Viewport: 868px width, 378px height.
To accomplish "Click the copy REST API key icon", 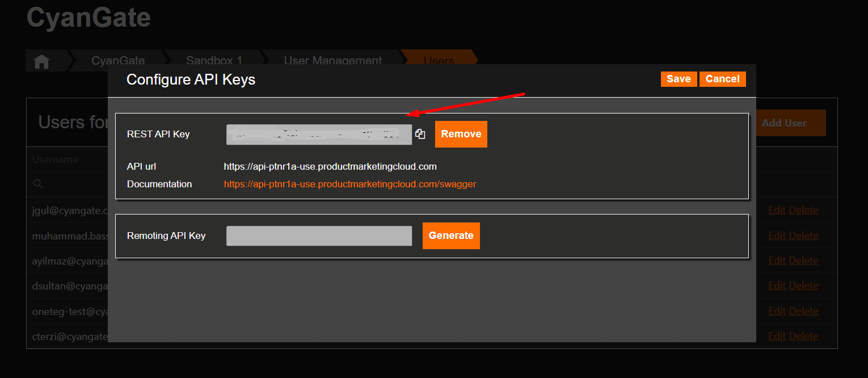I will [x=420, y=134].
